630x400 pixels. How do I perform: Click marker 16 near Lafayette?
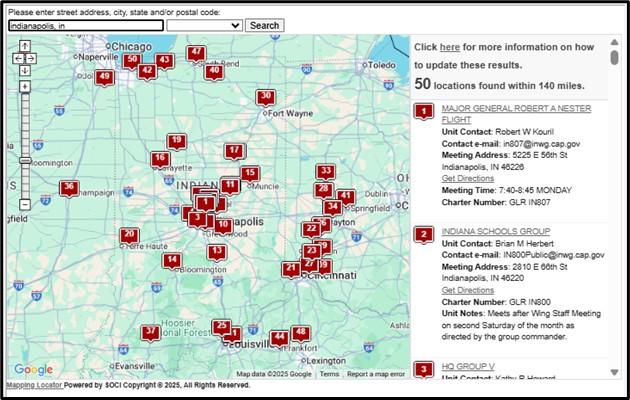coord(160,159)
